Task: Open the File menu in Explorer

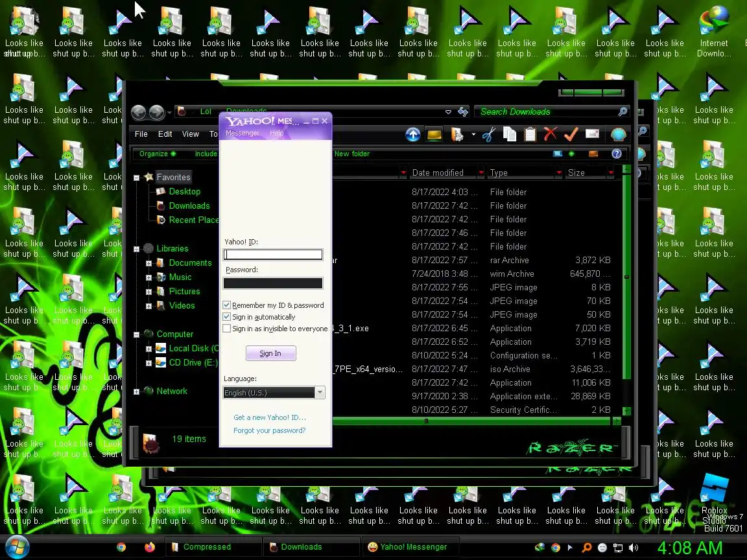Action: (x=141, y=134)
